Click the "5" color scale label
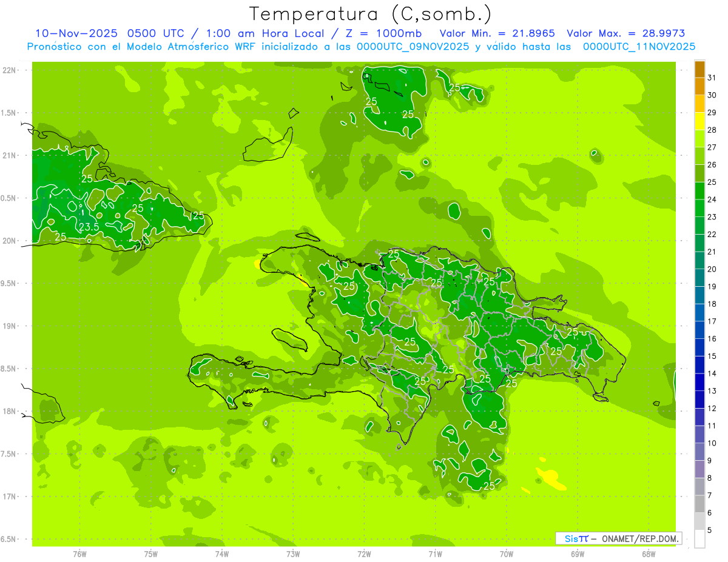 coord(710,530)
